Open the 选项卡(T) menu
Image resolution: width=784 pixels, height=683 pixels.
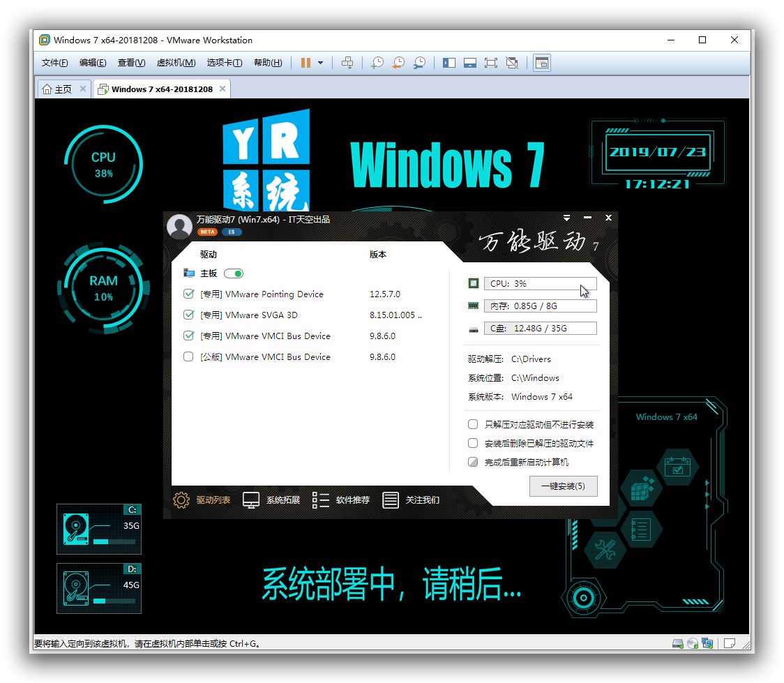(225, 63)
